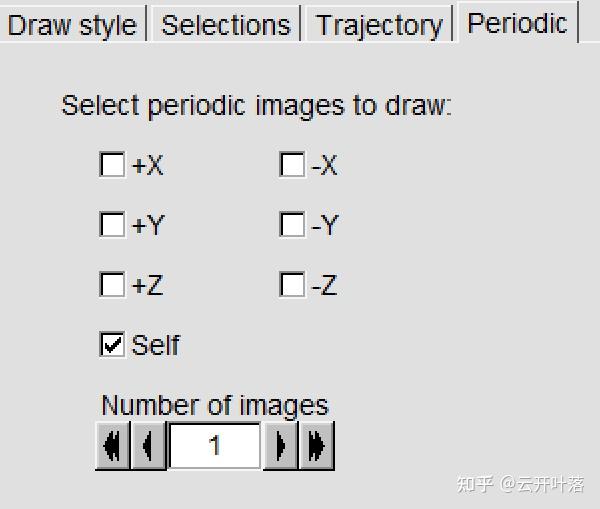Click the 知乎 watermark logo text
The image size is (600, 509).
(474, 484)
